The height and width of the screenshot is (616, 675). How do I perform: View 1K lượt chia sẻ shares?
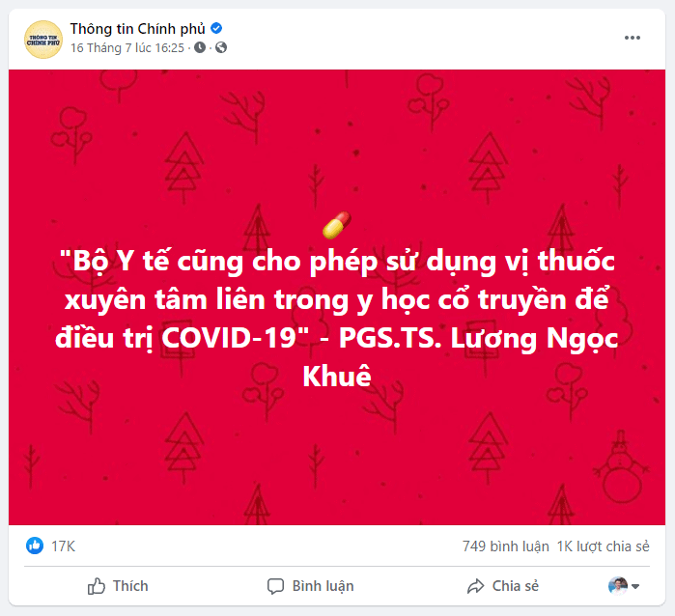pyautogui.click(x=603, y=546)
